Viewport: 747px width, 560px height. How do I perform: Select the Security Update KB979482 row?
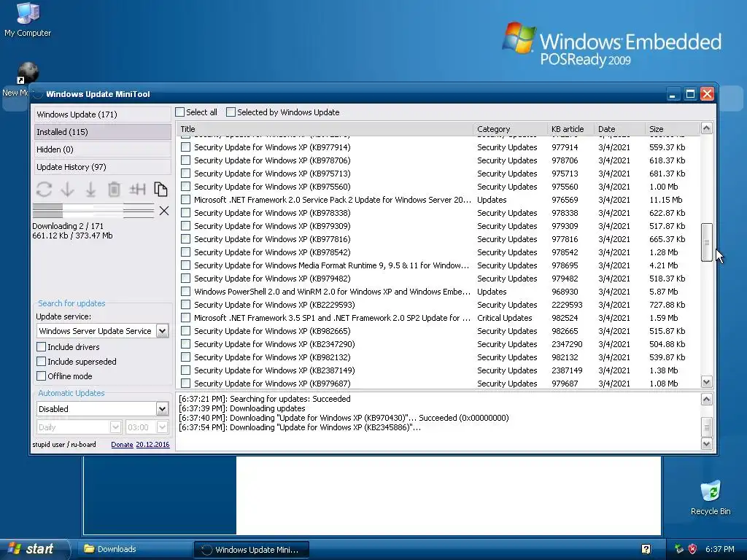tap(438, 279)
